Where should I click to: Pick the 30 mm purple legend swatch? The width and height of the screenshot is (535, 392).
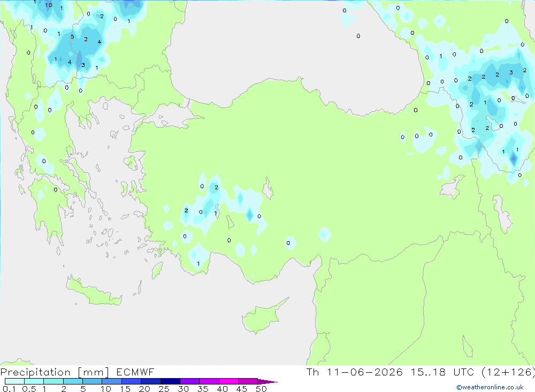[190, 381]
